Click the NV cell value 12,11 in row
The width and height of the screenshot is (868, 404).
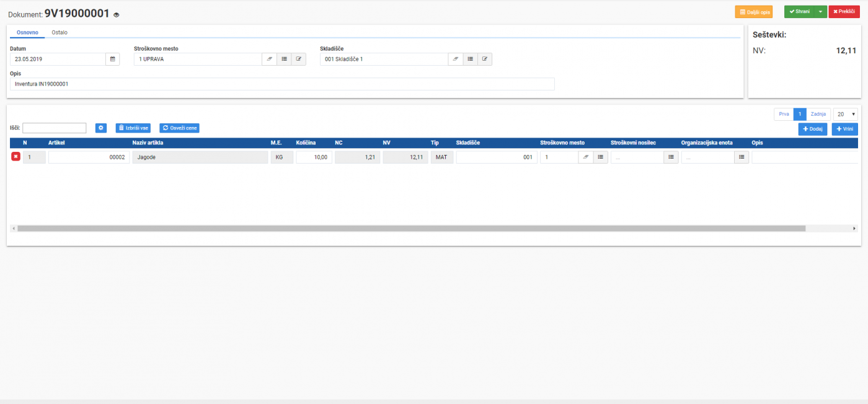pos(405,157)
